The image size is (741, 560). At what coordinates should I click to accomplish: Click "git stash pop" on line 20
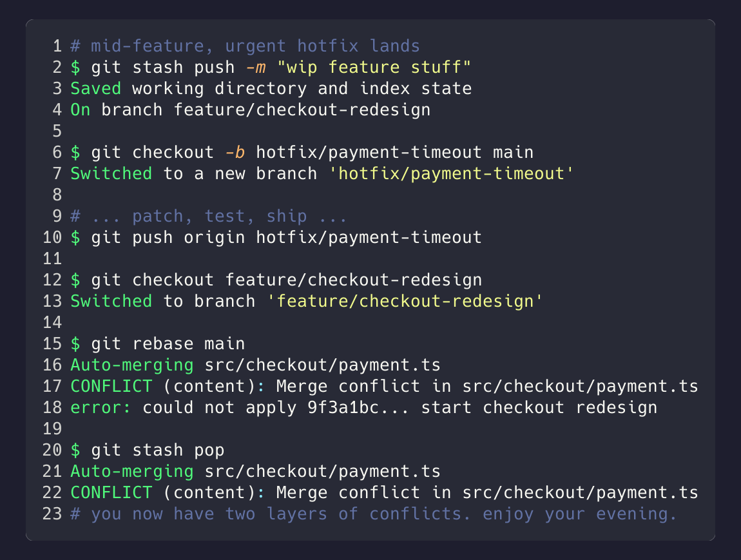click(158, 450)
